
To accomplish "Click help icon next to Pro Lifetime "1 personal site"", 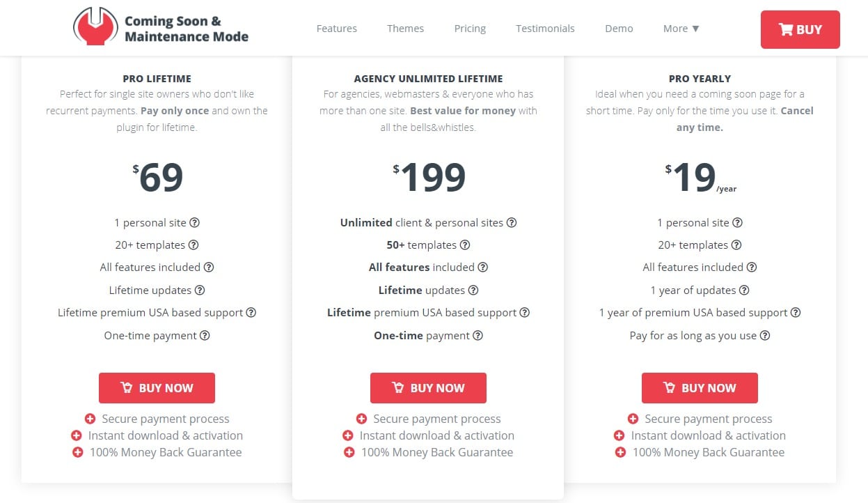I will (x=195, y=223).
